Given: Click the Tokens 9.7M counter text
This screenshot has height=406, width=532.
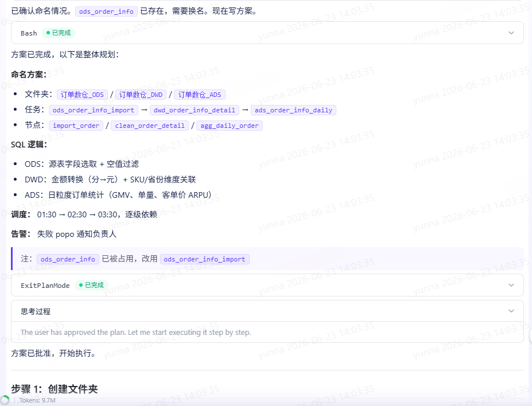Looking at the screenshot, I should coord(37,400).
